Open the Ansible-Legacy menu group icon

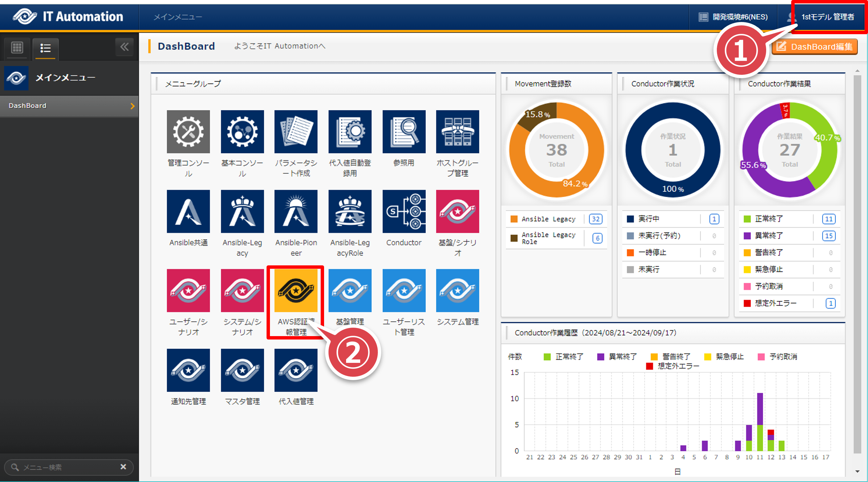pyautogui.click(x=242, y=212)
